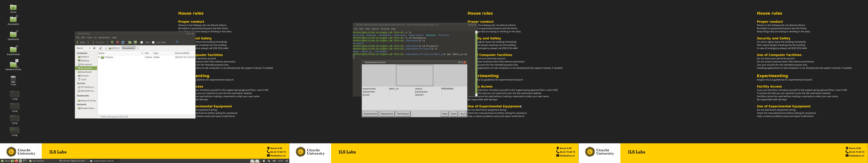This screenshot has width=868, height=163.
Task: Click Help in Experiment Control
Action: 444,114
